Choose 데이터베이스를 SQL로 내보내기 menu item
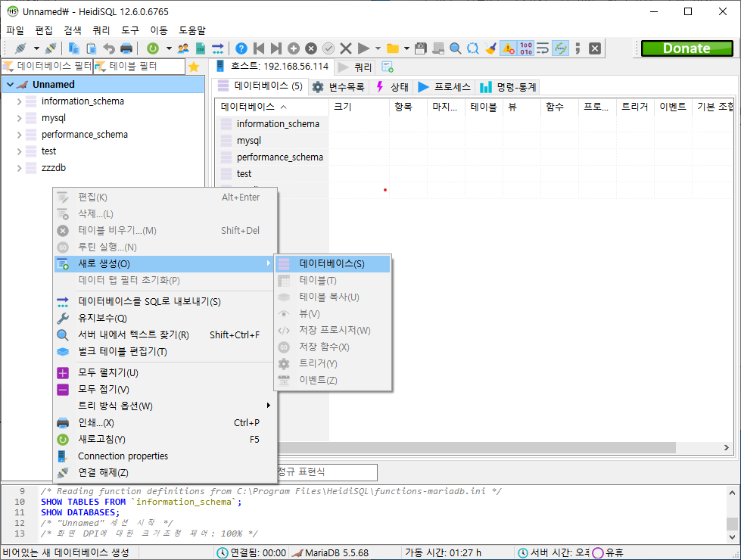This screenshot has height=560, width=741. (x=164, y=301)
